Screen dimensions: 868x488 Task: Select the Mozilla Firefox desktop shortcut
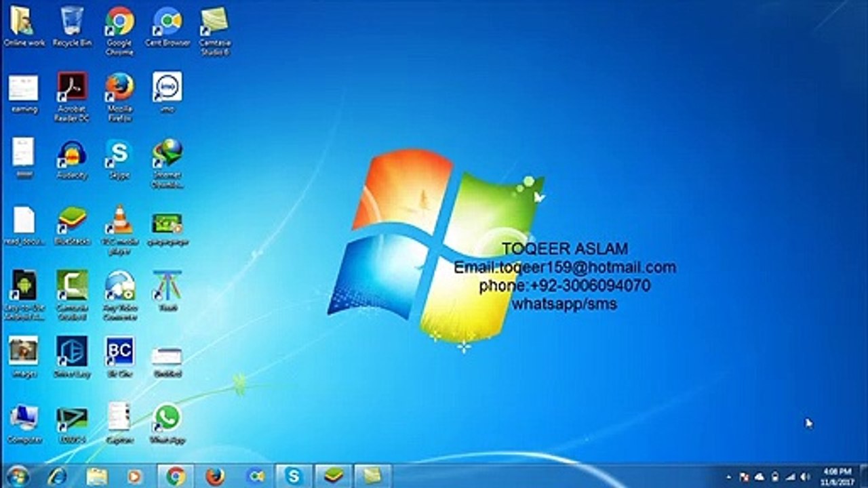point(119,97)
